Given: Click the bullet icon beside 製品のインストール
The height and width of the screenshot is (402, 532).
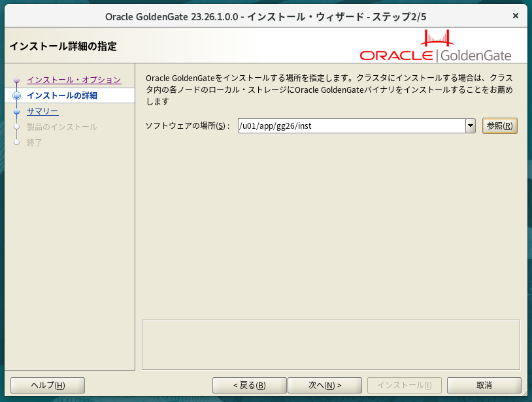Looking at the screenshot, I should click(x=17, y=127).
